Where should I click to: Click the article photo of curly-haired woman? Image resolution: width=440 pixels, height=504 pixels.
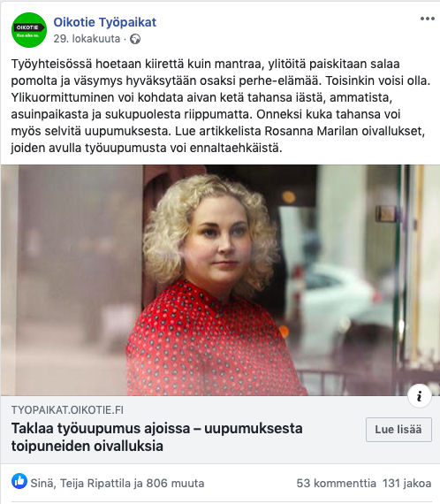(x=220, y=280)
